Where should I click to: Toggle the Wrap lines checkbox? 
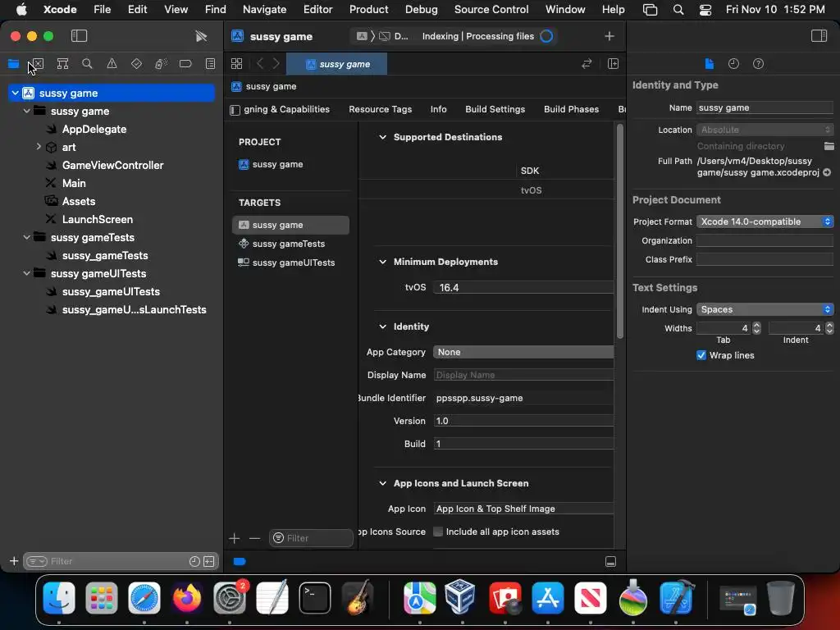tap(701, 355)
